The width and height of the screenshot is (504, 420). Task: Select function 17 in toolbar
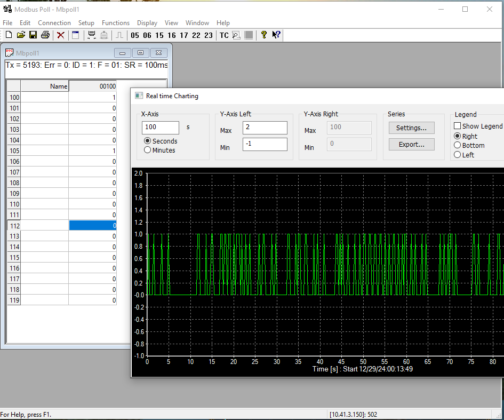click(x=184, y=35)
